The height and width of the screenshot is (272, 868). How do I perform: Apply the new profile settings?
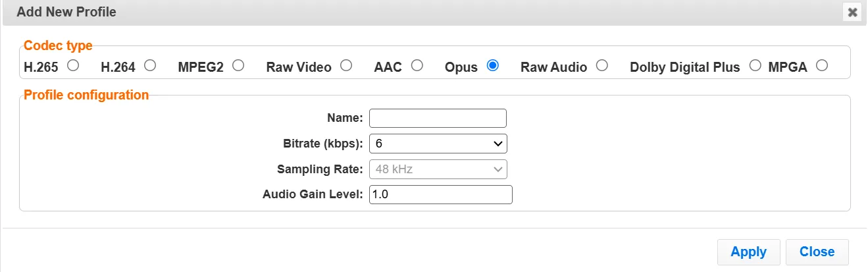(748, 252)
